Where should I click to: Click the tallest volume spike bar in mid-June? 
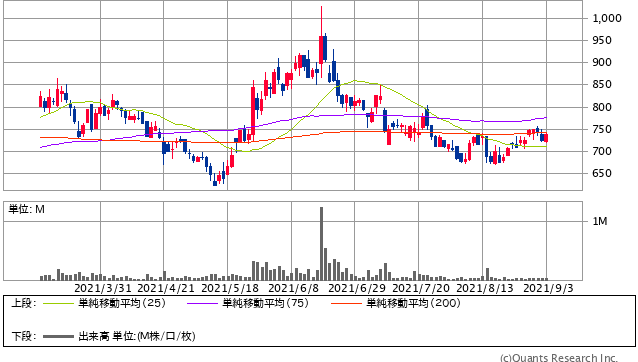(321, 243)
